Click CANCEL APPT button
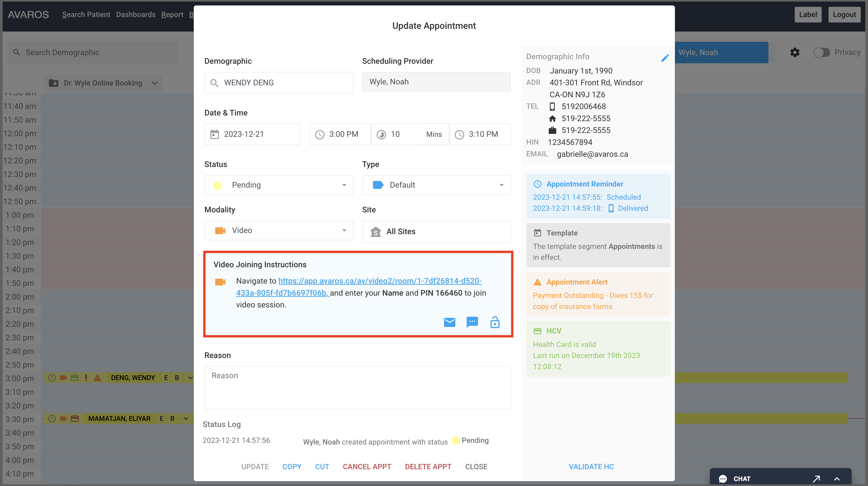This screenshot has height=486, width=868. (x=367, y=466)
